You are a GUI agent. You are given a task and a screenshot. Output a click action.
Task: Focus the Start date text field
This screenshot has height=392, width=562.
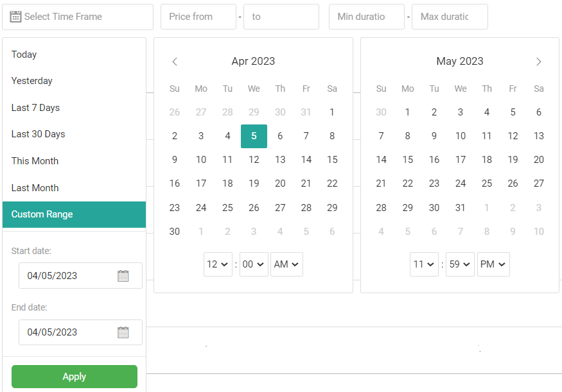tap(67, 276)
